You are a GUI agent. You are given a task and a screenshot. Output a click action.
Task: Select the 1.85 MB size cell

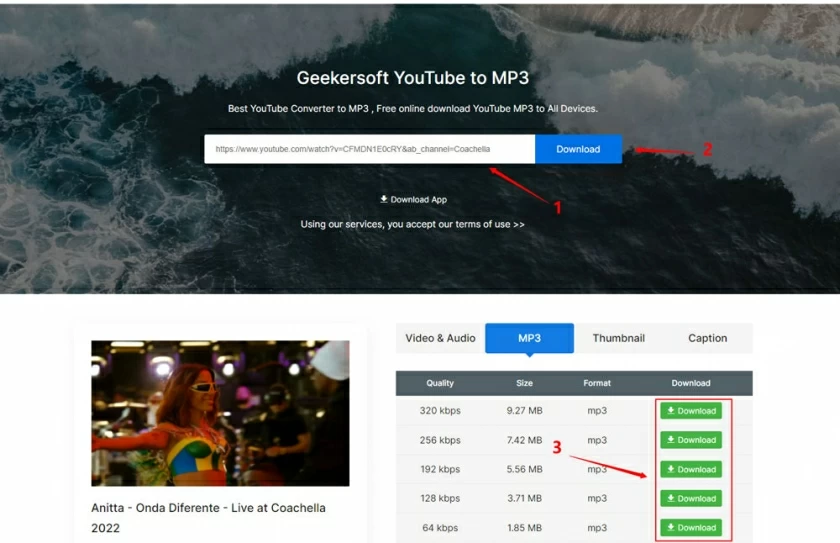(x=524, y=527)
